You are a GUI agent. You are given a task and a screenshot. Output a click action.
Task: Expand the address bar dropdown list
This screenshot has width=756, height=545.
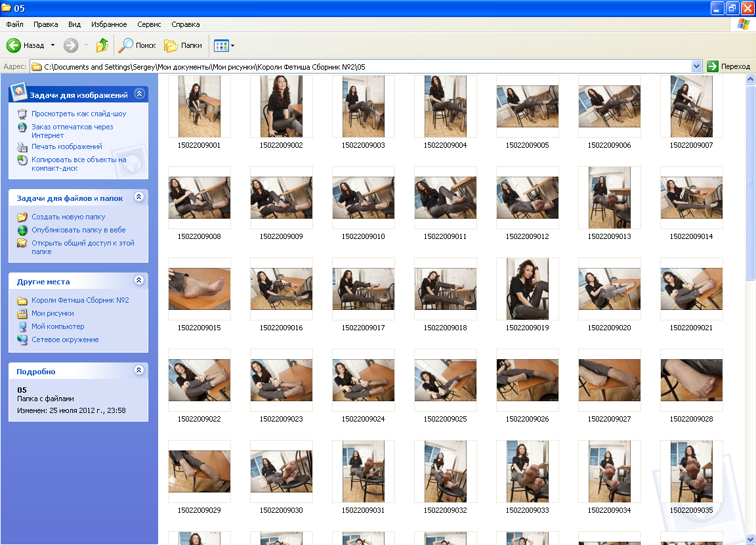click(x=696, y=66)
